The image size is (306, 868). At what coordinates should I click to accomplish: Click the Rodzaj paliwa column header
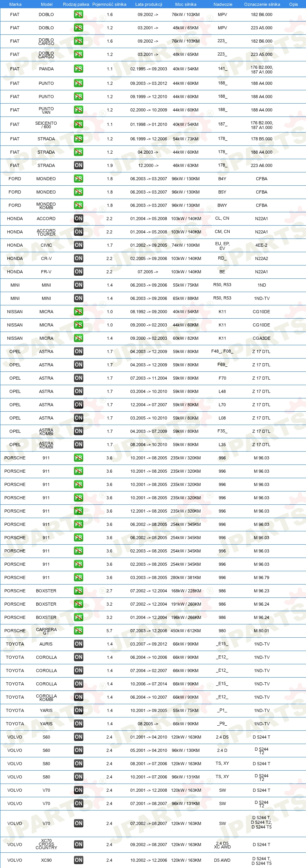pos(76,4)
